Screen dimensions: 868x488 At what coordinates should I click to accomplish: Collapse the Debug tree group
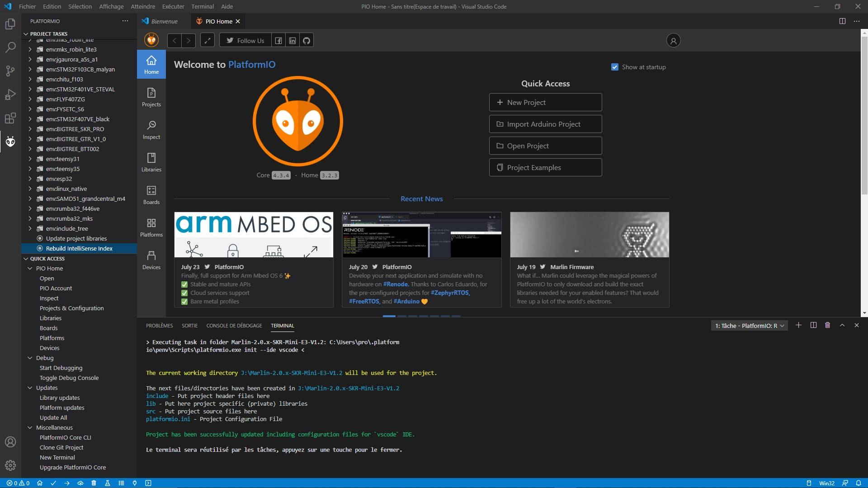(30, 358)
